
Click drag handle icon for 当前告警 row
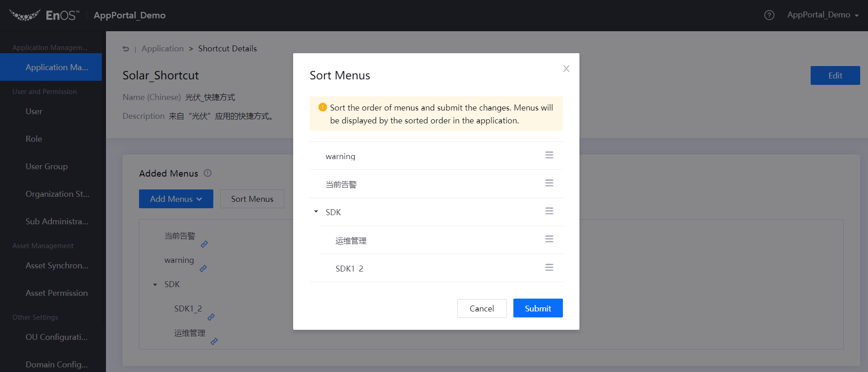pyautogui.click(x=549, y=183)
